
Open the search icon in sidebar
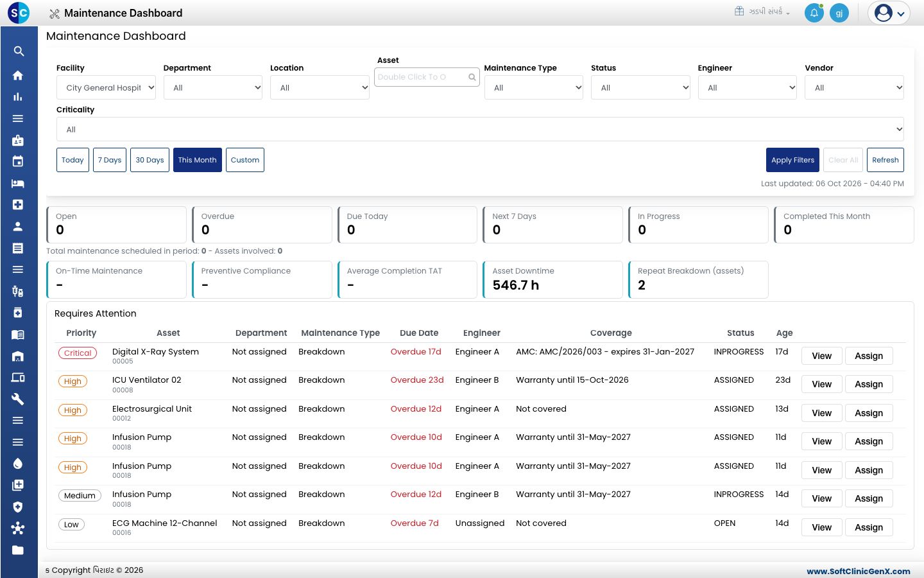19,51
